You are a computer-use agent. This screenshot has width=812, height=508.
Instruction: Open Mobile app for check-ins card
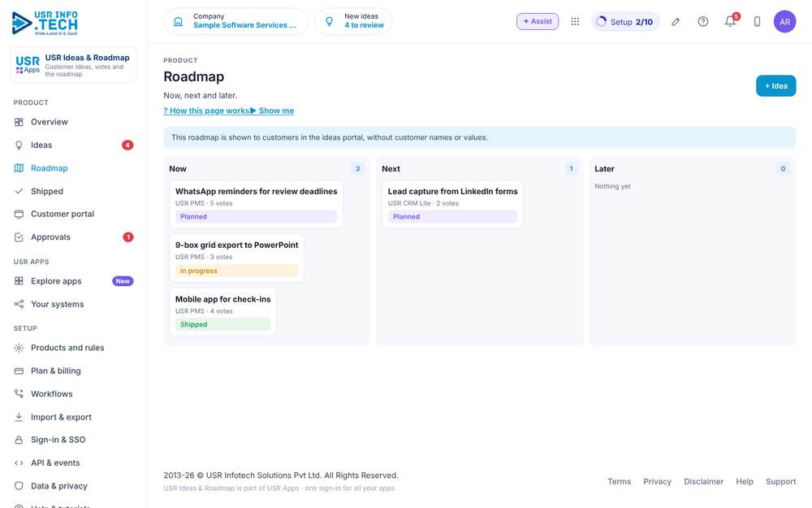coord(222,311)
